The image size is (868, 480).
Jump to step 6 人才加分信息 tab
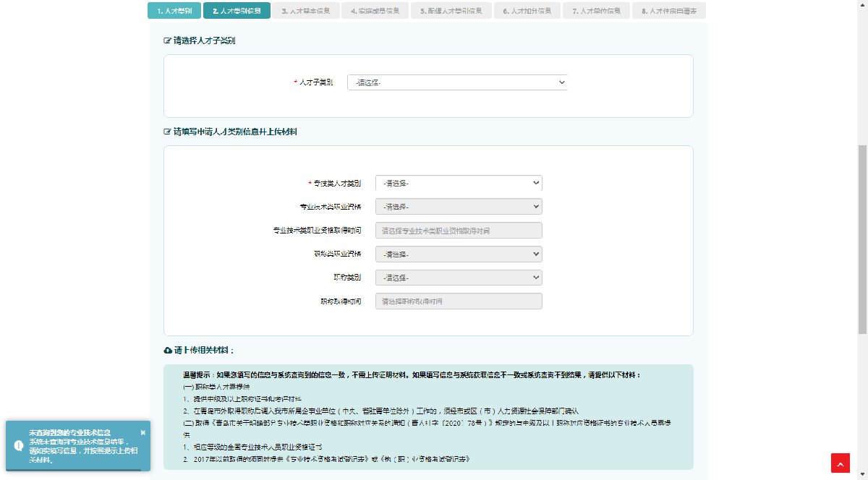[x=527, y=11]
